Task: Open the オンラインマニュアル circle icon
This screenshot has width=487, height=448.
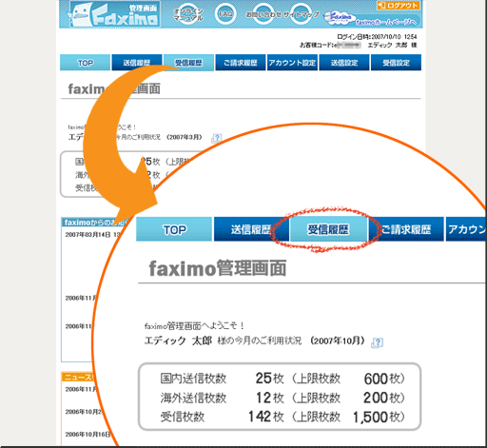Action: coord(188,14)
